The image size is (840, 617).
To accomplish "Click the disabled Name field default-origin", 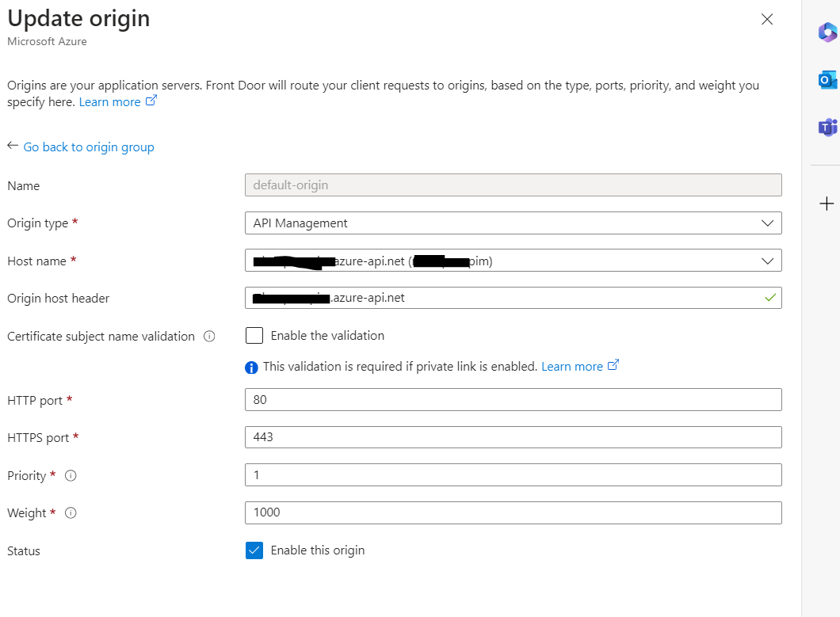I will tap(514, 185).
